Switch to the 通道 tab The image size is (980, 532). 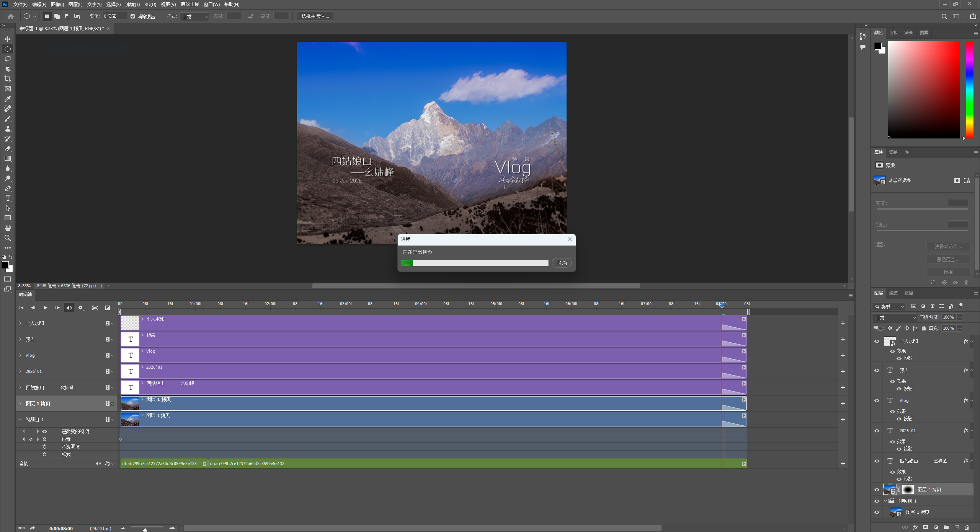pyautogui.click(x=893, y=293)
